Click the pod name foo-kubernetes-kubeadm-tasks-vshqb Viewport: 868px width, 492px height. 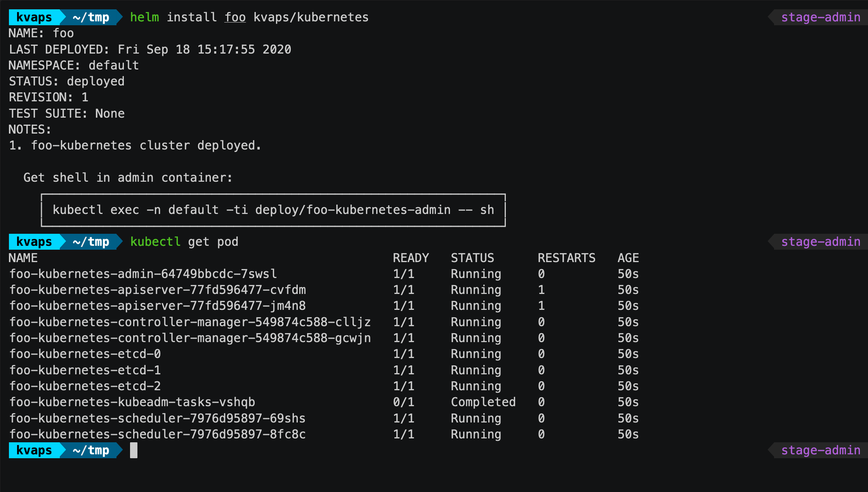[x=132, y=402]
